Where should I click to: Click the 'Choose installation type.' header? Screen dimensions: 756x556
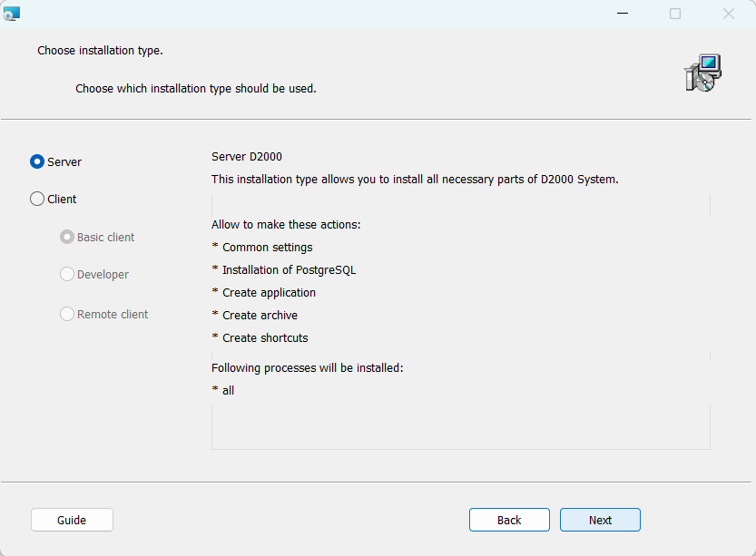pos(100,50)
